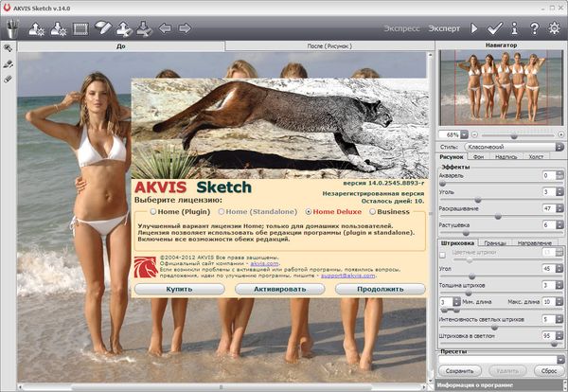568x392 pixels.
Task: Open the support@akvis.com email link
Action: (348, 276)
